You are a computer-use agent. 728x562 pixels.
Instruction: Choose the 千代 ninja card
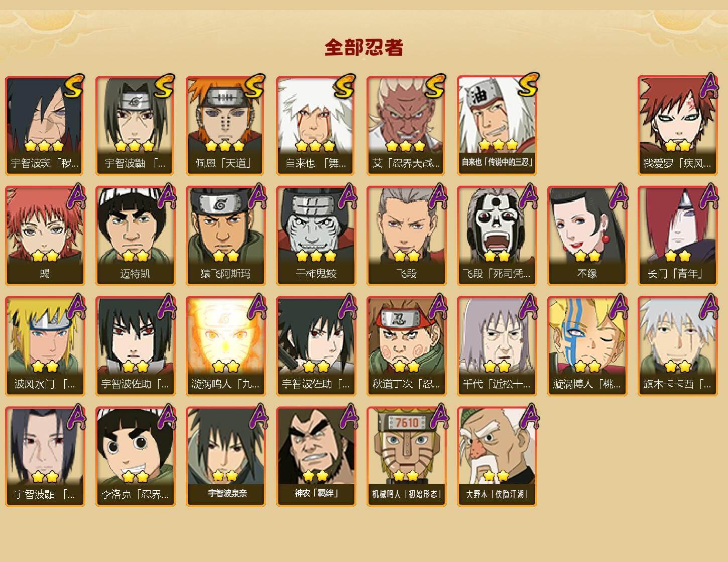pyautogui.click(x=497, y=346)
